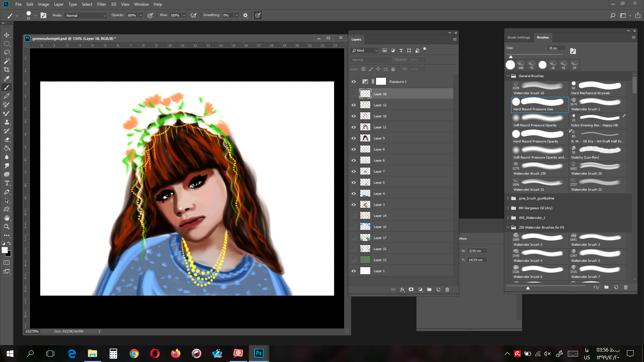The width and height of the screenshot is (644, 362).
Task: Hide Layer 11
Action: pos(354,127)
